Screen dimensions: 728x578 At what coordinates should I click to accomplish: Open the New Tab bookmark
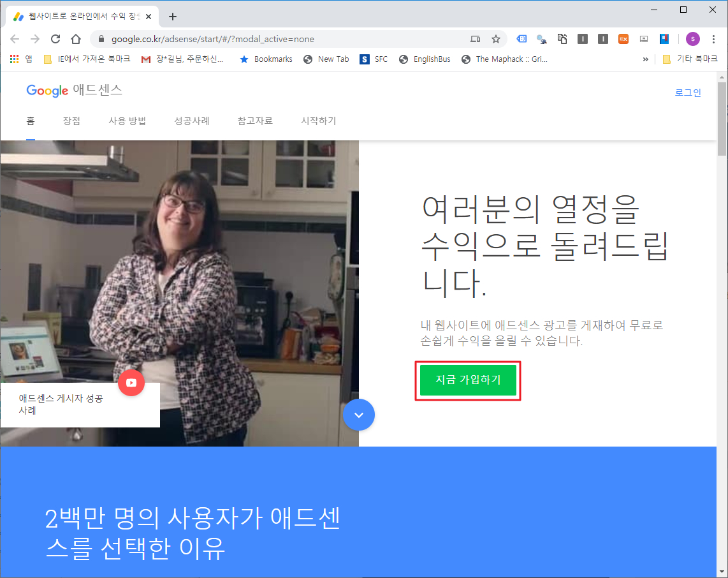click(x=326, y=59)
